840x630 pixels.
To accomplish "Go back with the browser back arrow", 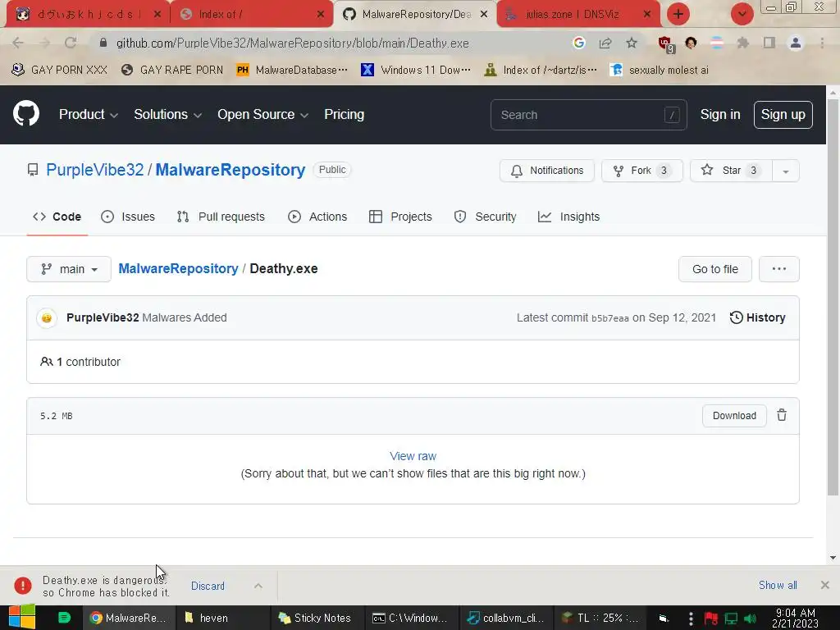I will [18, 43].
